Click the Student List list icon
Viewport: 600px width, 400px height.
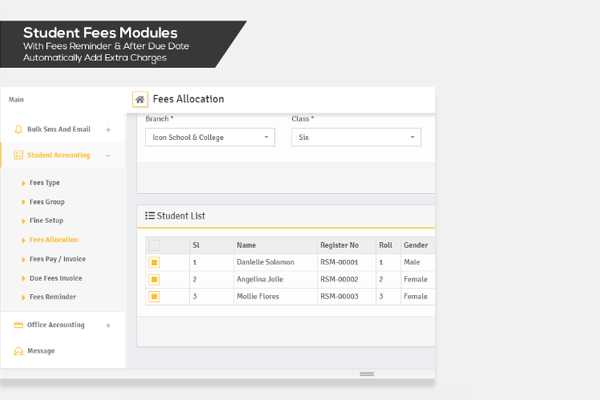(x=150, y=215)
